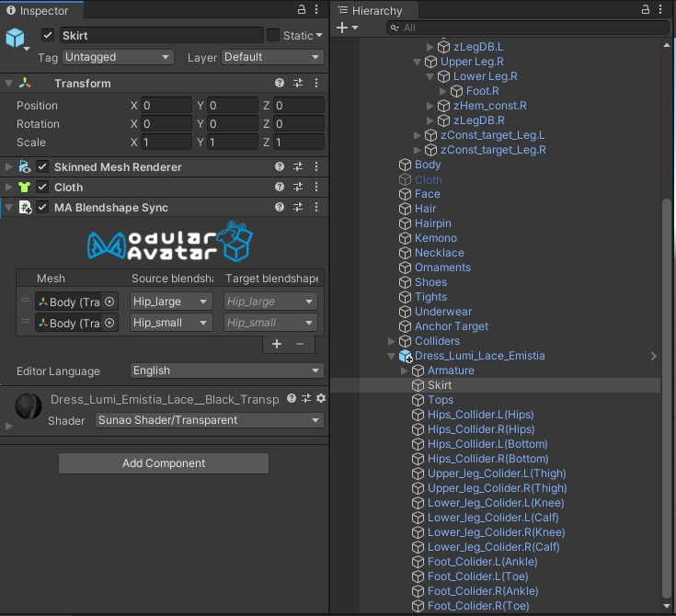Open Shader Sunao Shader/Transparent dropdown
The image size is (676, 616).
[210, 420]
